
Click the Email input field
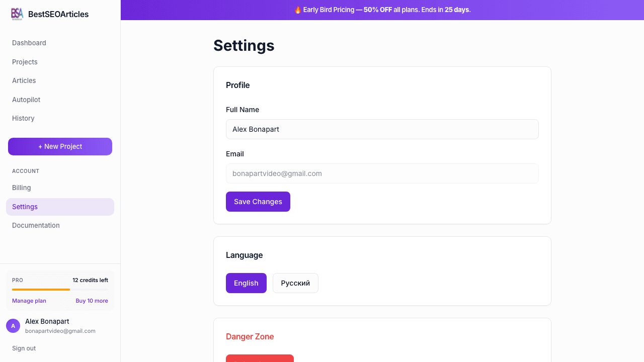pyautogui.click(x=382, y=173)
